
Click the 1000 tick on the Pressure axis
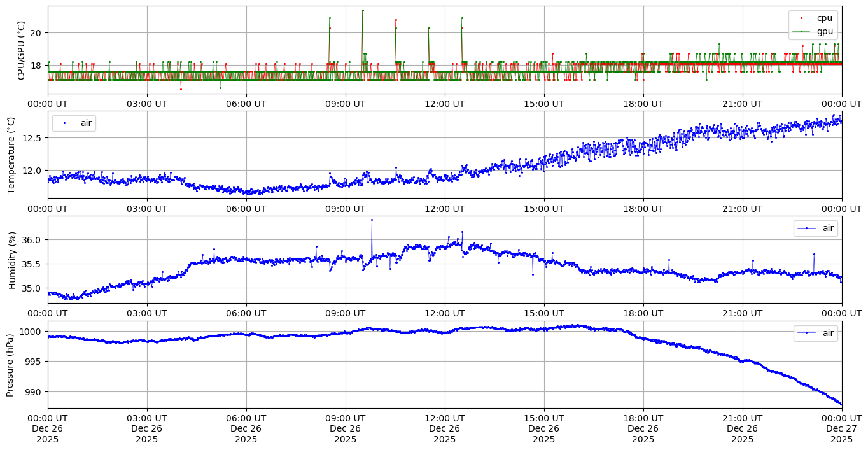pos(31,332)
